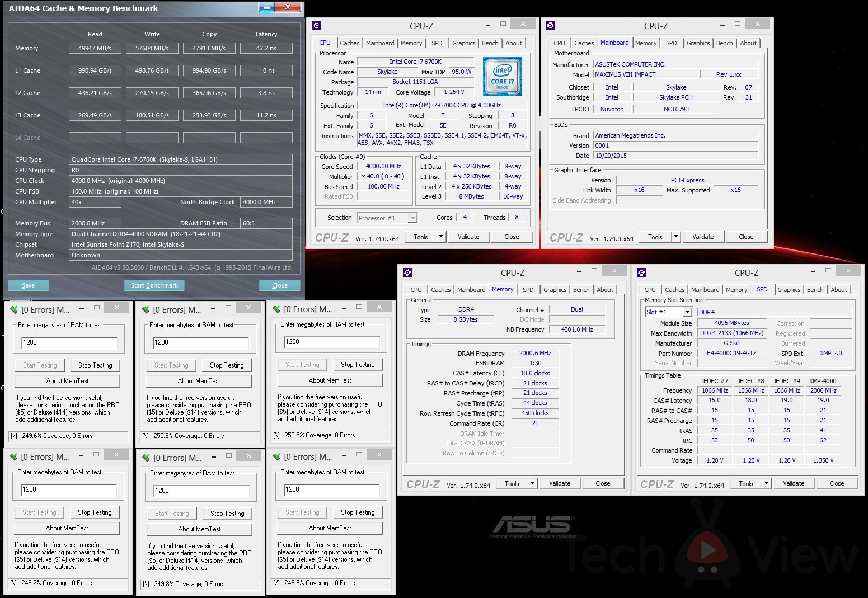The width and height of the screenshot is (868, 598).
Task: Click the CPU-Z icon in the SPD window title bar
Action: click(641, 272)
